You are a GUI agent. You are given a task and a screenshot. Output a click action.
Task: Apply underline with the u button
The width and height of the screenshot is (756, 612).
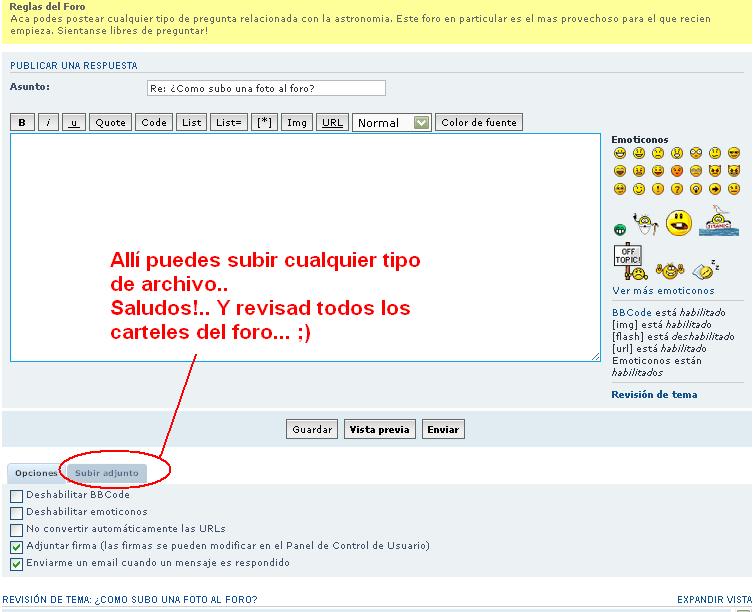(74, 122)
